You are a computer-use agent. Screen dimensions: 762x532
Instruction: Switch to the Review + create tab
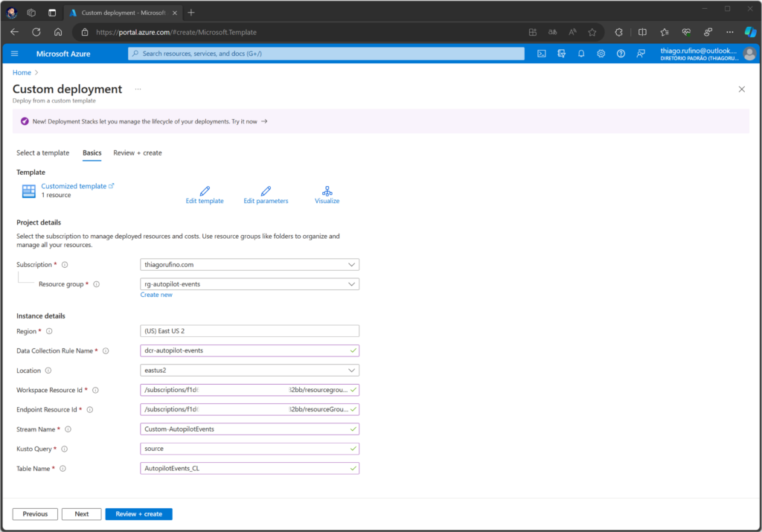point(137,153)
